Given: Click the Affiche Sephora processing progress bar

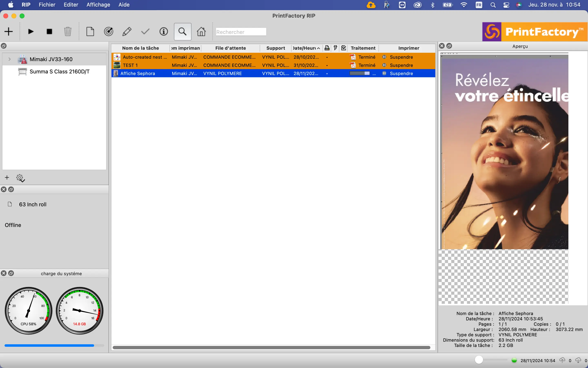Looking at the screenshot, I should (x=360, y=73).
